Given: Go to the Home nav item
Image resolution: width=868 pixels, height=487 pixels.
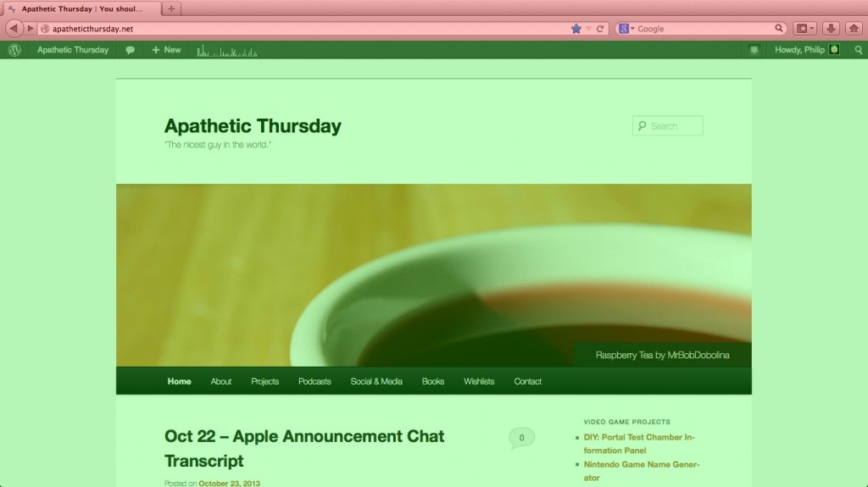Looking at the screenshot, I should [180, 381].
